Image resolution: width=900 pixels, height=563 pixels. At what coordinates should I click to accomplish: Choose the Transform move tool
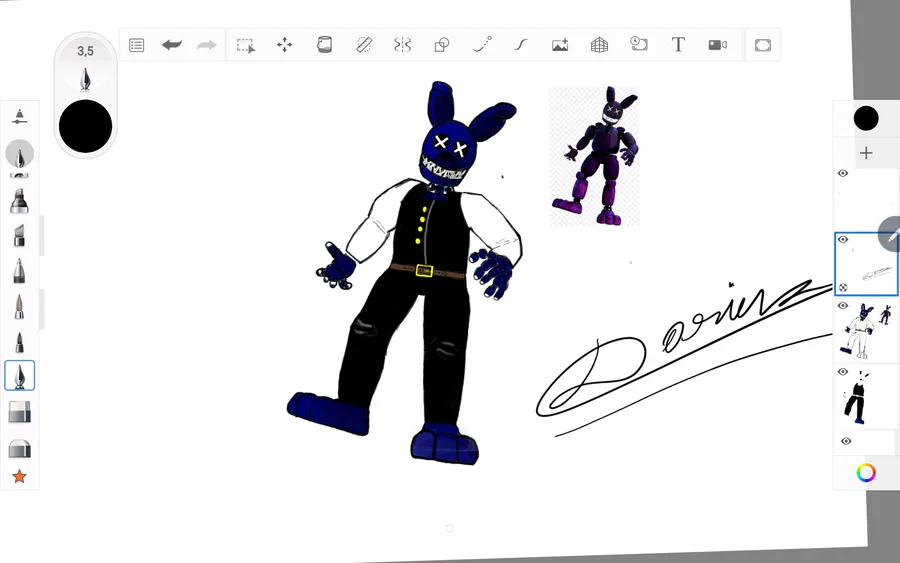pyautogui.click(x=284, y=45)
